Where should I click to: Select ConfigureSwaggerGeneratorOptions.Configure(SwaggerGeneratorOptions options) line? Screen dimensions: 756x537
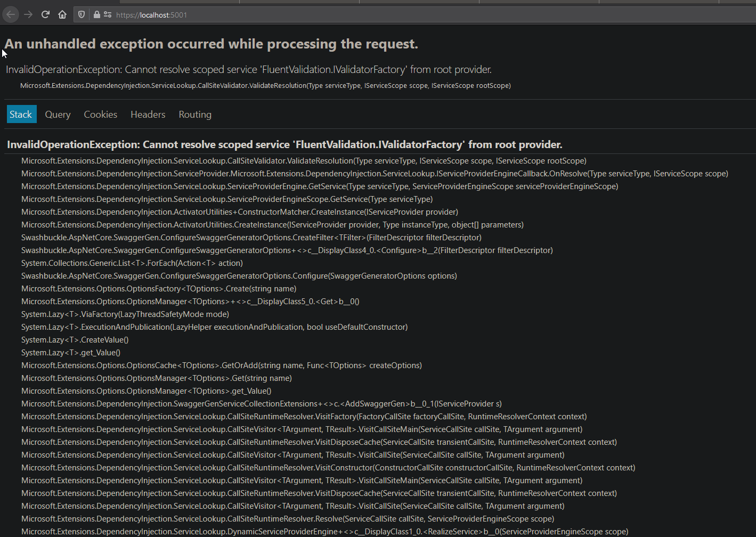239,276
